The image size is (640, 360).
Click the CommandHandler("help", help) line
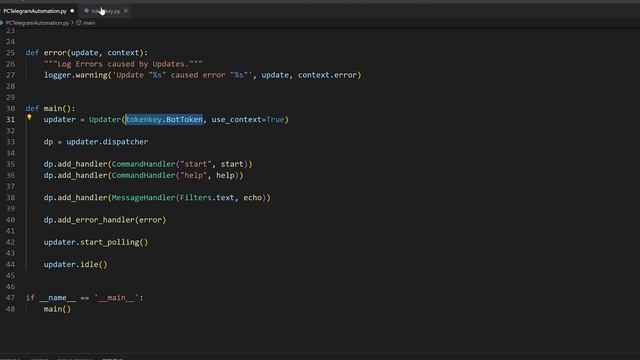coord(144,176)
